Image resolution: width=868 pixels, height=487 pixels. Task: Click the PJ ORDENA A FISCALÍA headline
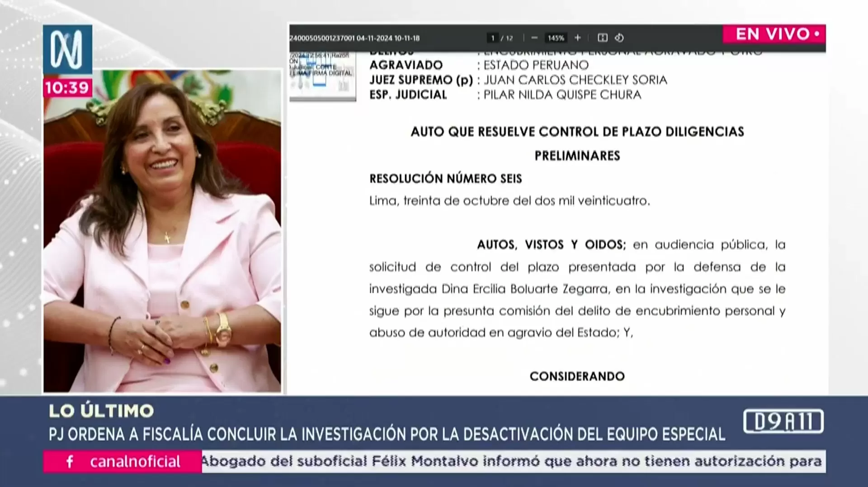point(387,434)
